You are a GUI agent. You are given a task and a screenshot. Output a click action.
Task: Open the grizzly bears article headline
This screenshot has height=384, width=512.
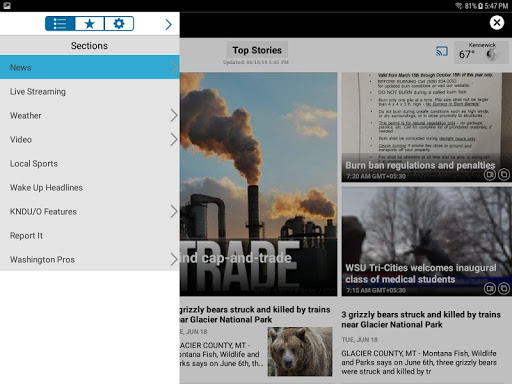coord(421,319)
